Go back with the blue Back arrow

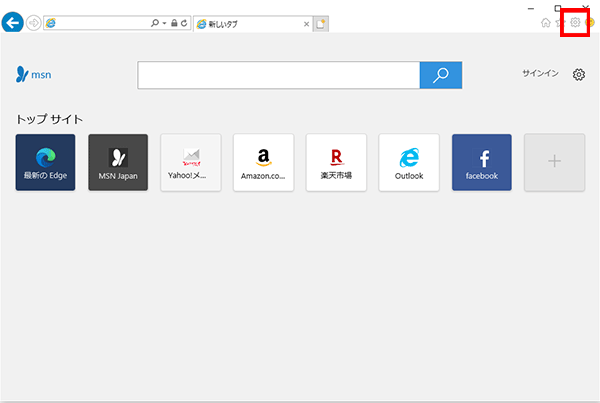pyautogui.click(x=12, y=23)
